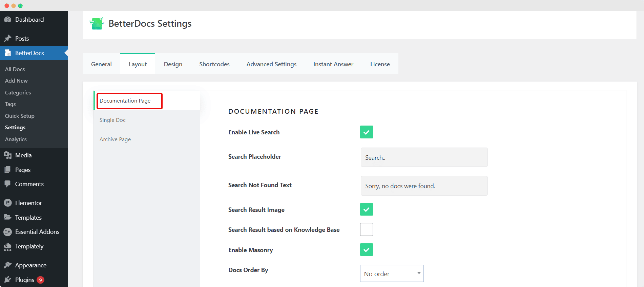
Task: Select the Layout tab
Action: click(x=138, y=64)
